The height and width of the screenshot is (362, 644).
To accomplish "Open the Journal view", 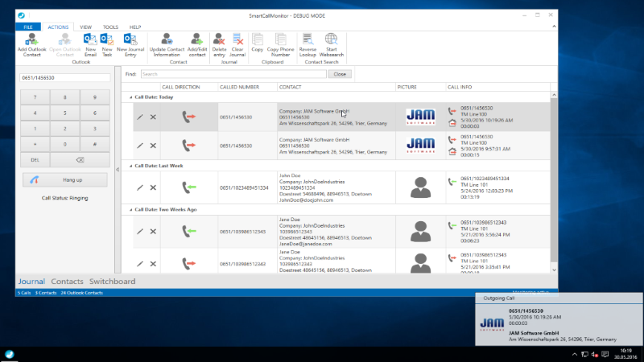I will [x=31, y=282].
